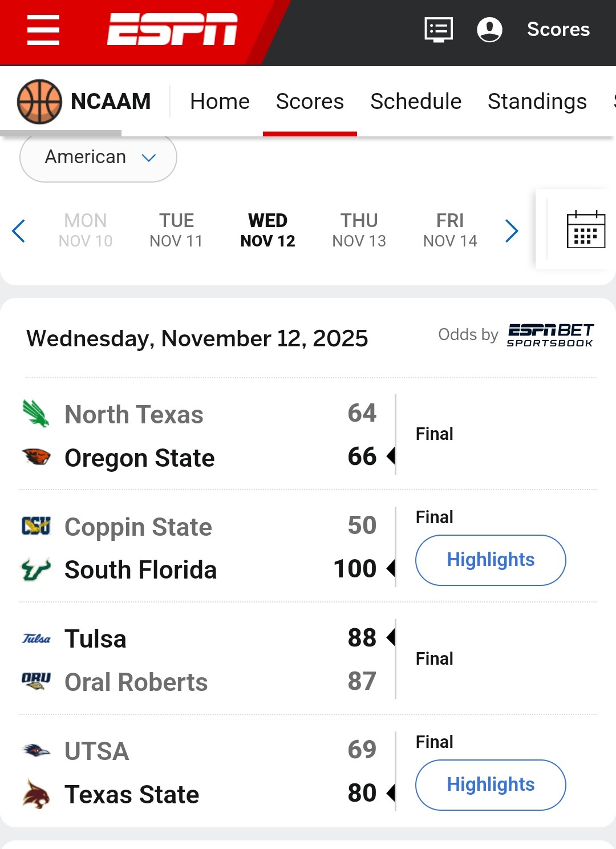The width and height of the screenshot is (616, 849).
Task: Tap the ESPN logo
Action: [172, 29]
